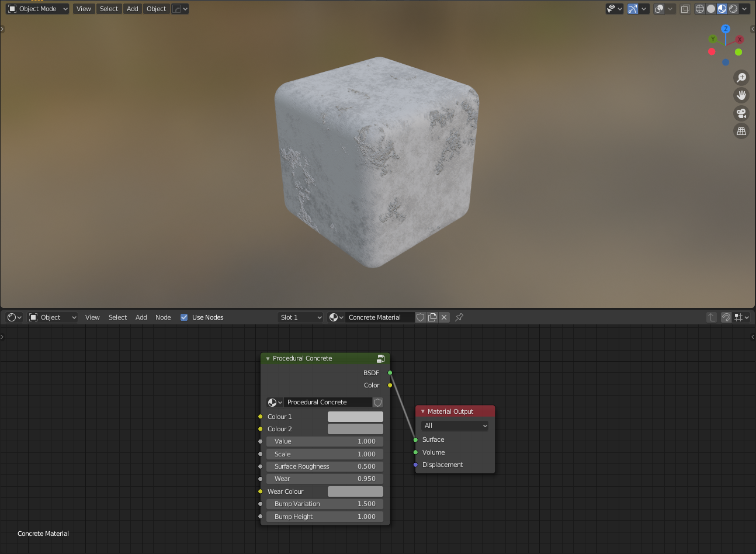The height and width of the screenshot is (554, 756).
Task: Unlink material with the X button
Action: click(x=443, y=317)
